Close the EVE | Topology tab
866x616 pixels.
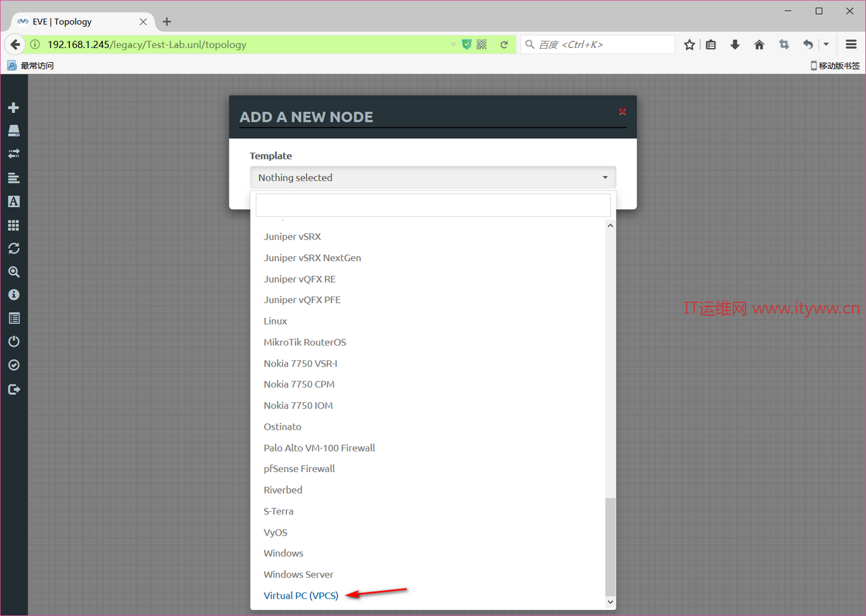pyautogui.click(x=143, y=22)
